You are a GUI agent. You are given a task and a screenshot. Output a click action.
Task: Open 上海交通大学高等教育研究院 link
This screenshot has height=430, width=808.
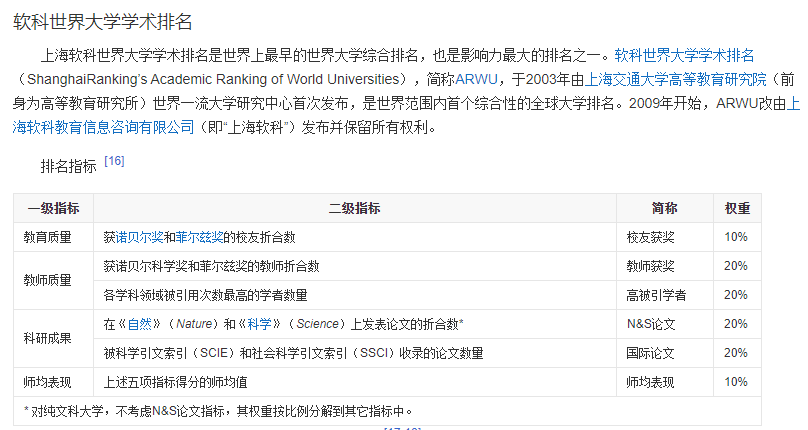click(676, 79)
